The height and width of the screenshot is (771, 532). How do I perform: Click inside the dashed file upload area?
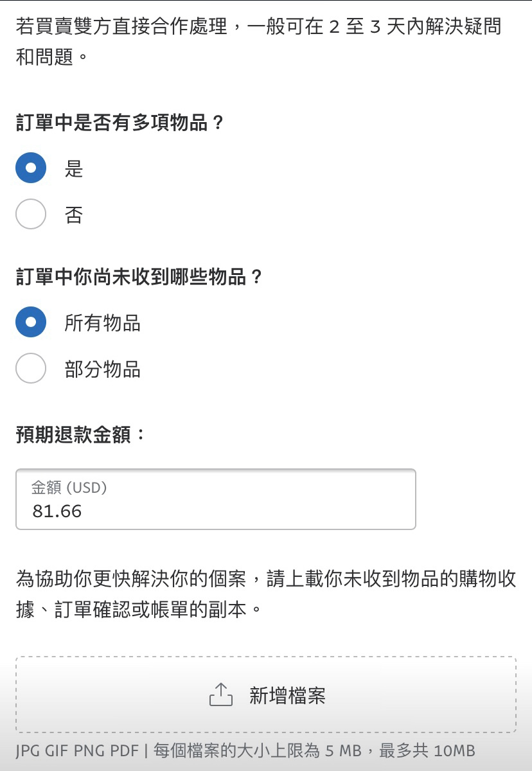[x=266, y=695]
